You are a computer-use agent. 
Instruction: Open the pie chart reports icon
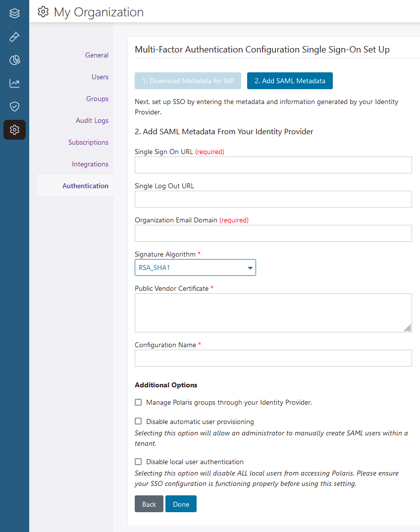point(14,60)
